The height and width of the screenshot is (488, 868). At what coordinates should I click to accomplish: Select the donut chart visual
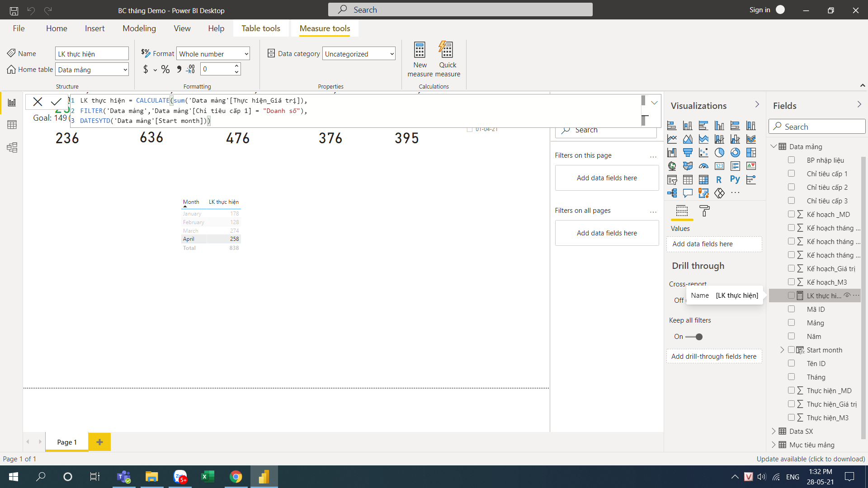[735, 153]
